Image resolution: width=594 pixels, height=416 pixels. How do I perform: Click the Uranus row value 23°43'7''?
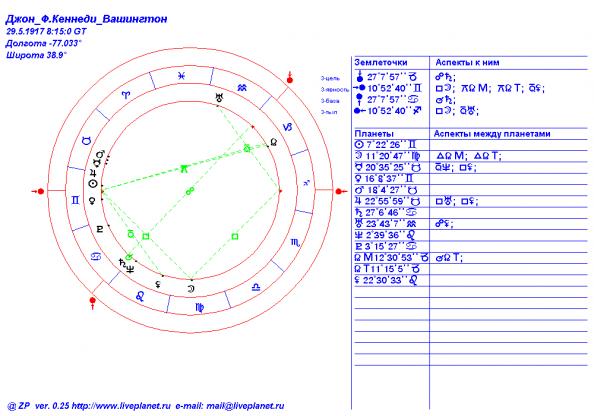385,224
